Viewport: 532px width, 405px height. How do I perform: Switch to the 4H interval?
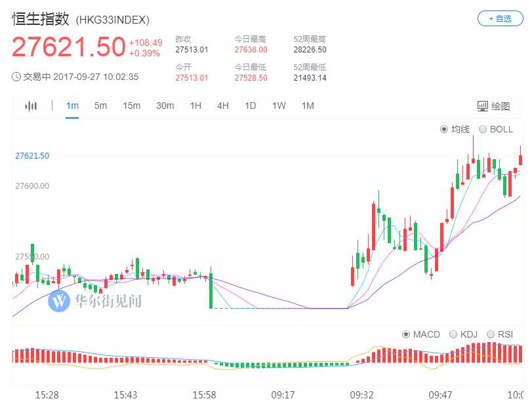click(x=222, y=105)
